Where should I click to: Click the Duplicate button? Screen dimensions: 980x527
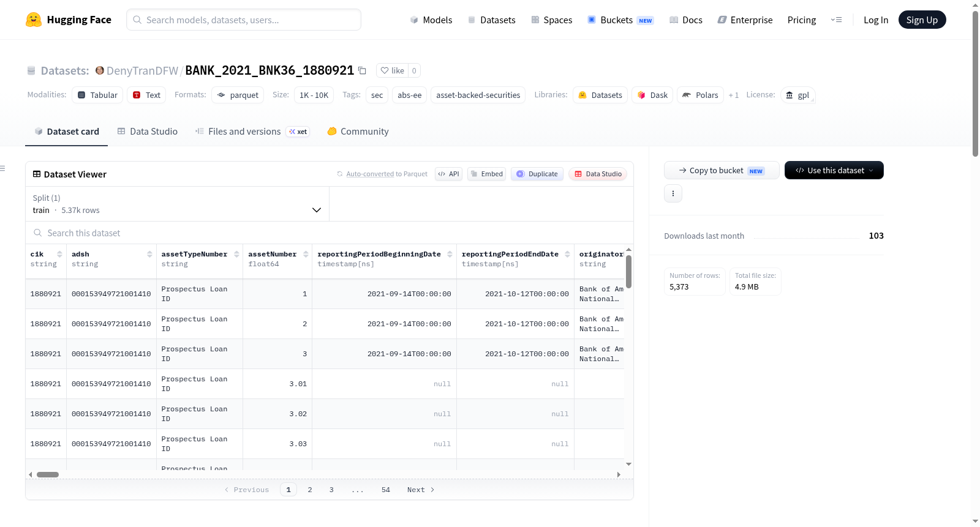537,174
